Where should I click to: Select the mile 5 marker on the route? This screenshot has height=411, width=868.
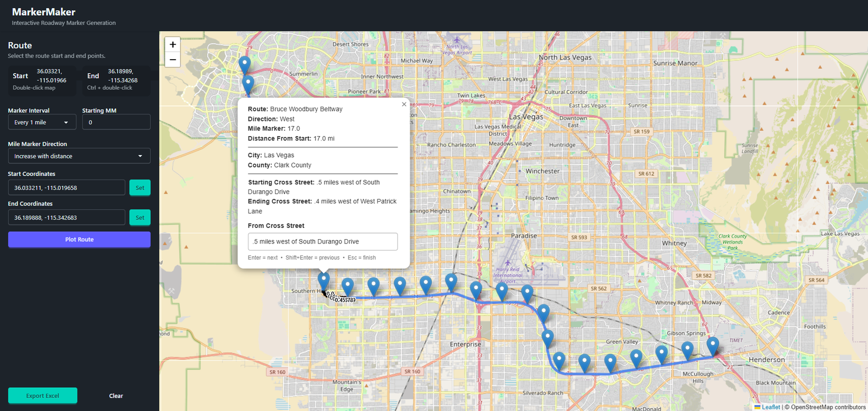[x=584, y=363]
